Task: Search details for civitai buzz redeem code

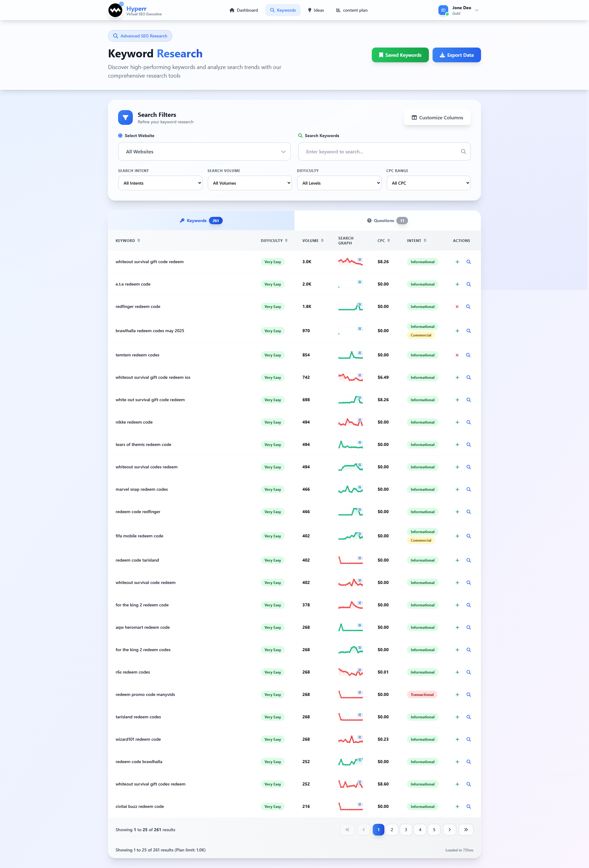Action: coord(468,807)
